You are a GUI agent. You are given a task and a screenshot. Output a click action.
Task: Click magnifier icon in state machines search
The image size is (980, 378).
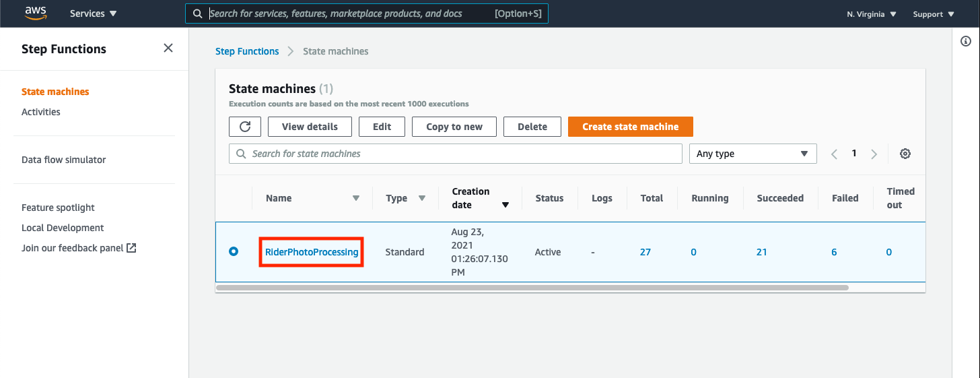tap(242, 154)
